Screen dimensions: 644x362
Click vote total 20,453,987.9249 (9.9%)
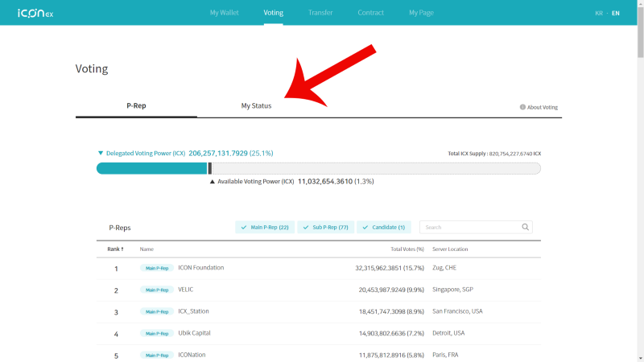point(391,290)
